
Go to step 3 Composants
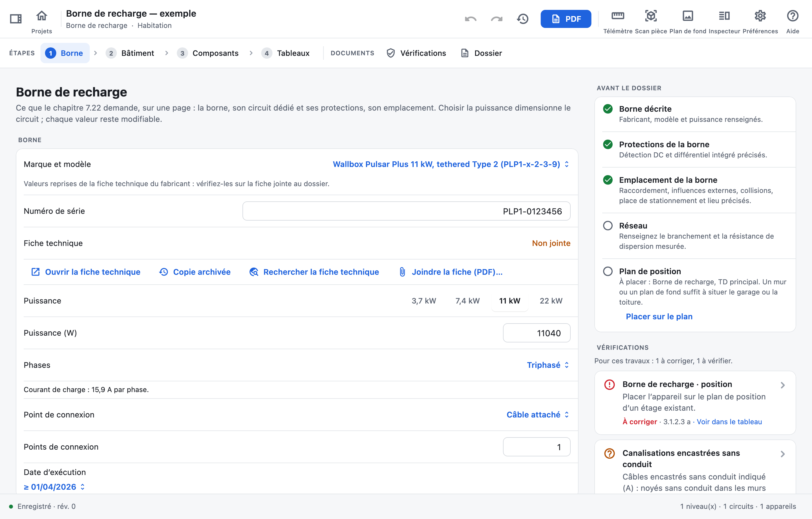(208, 53)
